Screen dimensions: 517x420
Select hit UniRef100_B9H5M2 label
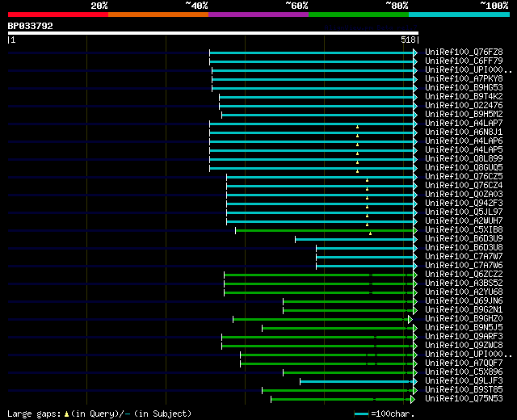pos(464,115)
